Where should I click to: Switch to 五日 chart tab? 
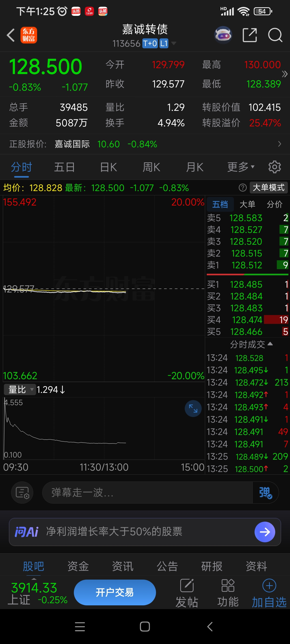coord(64,167)
